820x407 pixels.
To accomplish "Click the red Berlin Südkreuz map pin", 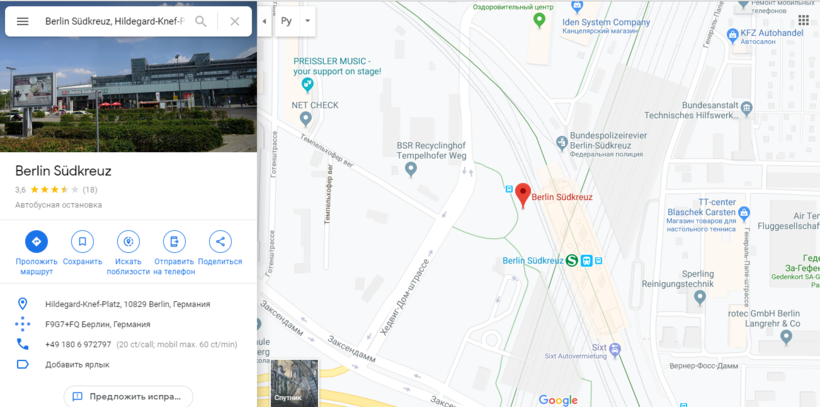I will tap(523, 196).
